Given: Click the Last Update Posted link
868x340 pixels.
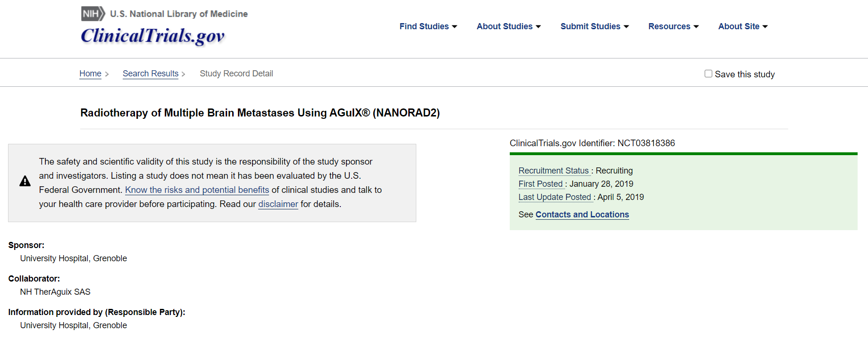Looking at the screenshot, I should [x=555, y=197].
